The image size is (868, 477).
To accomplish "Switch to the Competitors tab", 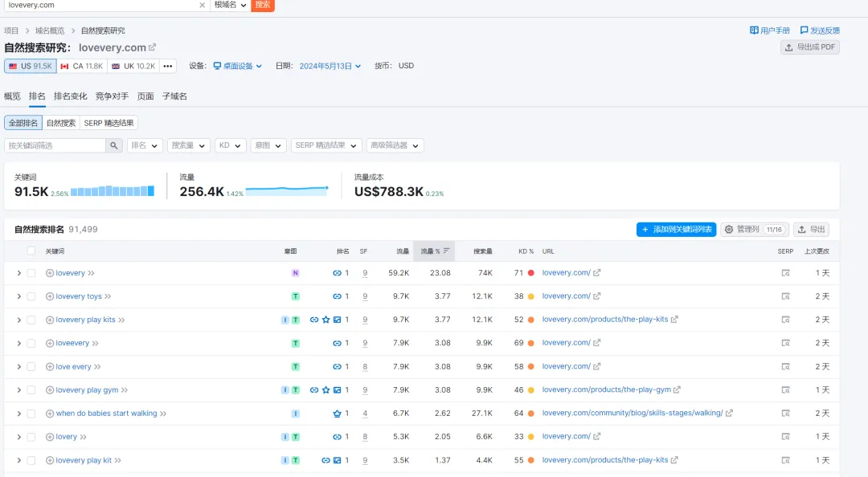I will pos(112,96).
